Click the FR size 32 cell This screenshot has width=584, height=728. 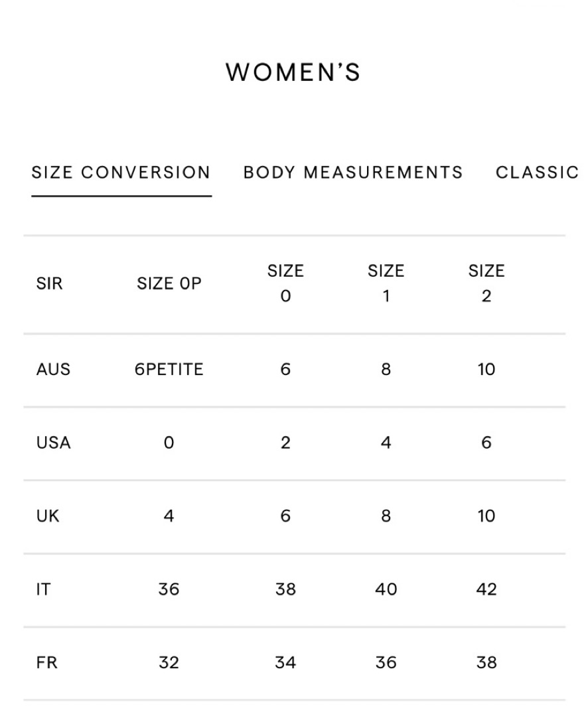(169, 663)
